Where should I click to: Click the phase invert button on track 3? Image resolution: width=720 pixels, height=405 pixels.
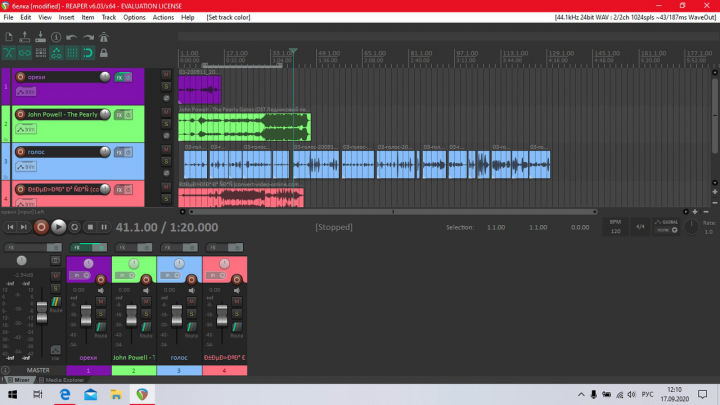[166, 173]
